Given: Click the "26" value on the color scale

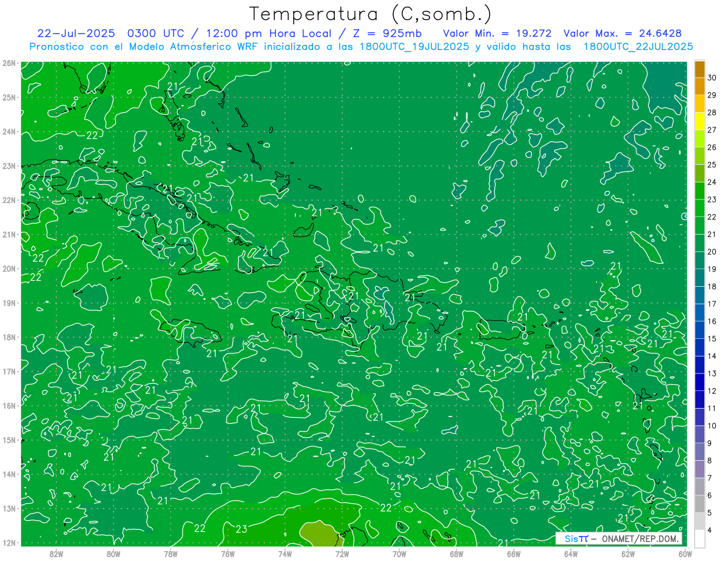Looking at the screenshot, I should [712, 147].
